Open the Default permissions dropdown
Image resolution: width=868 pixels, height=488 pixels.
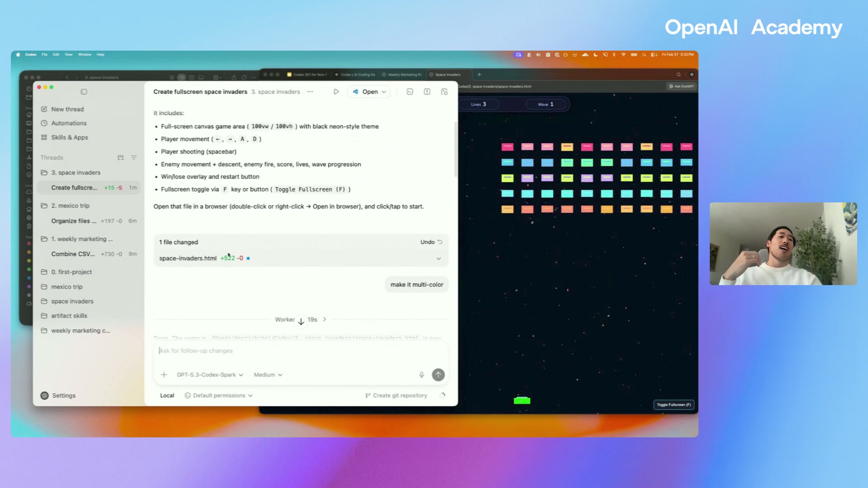coord(218,395)
